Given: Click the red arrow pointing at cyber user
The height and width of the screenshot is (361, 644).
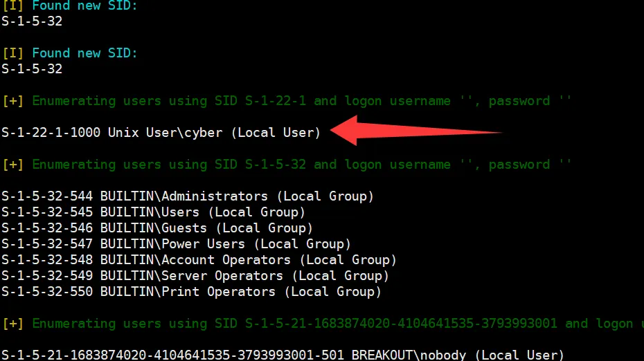Looking at the screenshot, I should tap(415, 131).
